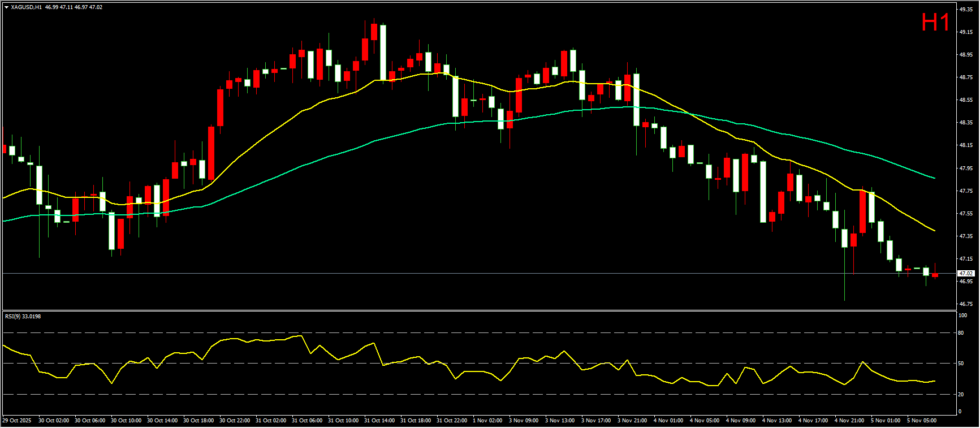Click the RSI 20 level label

tap(961, 395)
